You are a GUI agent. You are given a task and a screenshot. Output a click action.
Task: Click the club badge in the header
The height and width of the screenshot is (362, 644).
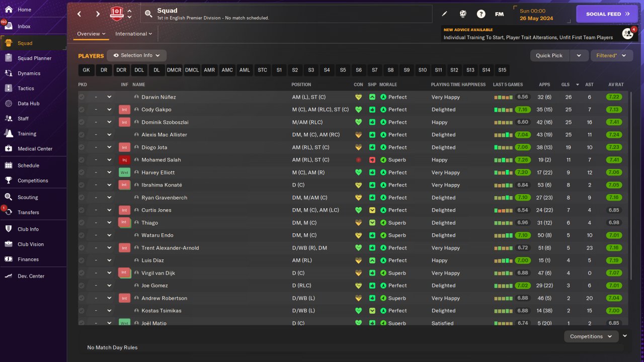[117, 14]
